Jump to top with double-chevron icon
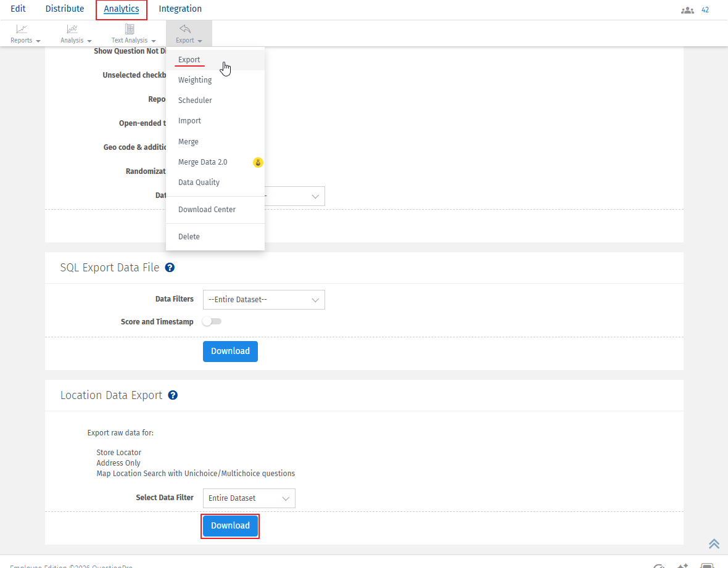 [x=714, y=543]
